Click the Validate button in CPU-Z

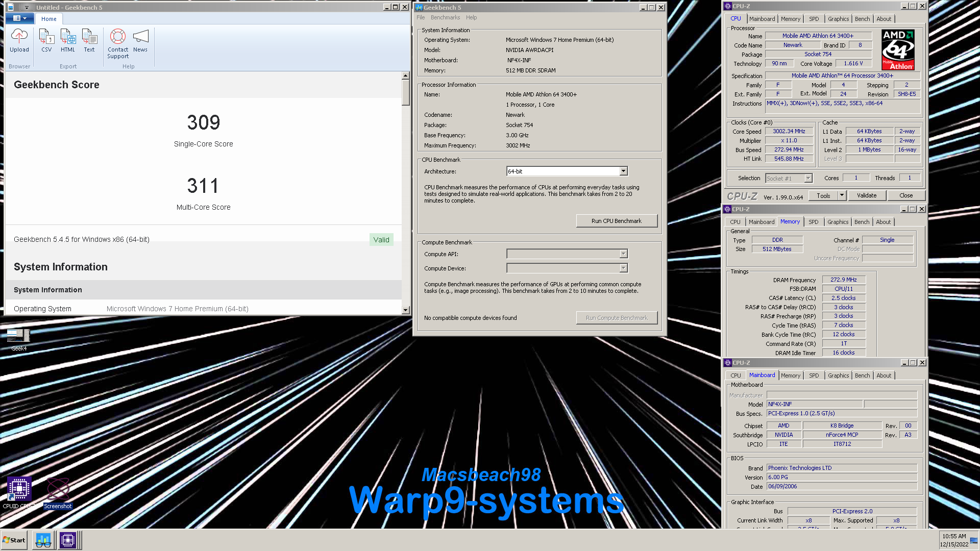click(867, 195)
